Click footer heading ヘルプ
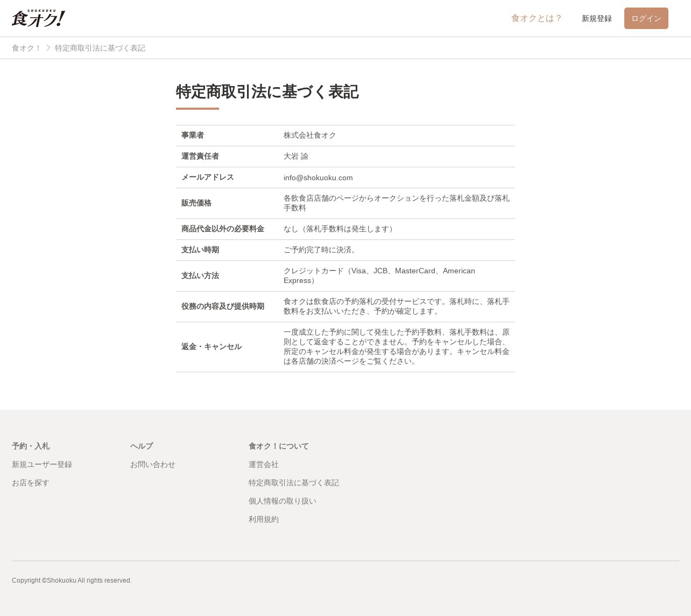Screen dimensions: 691x616 142,446
